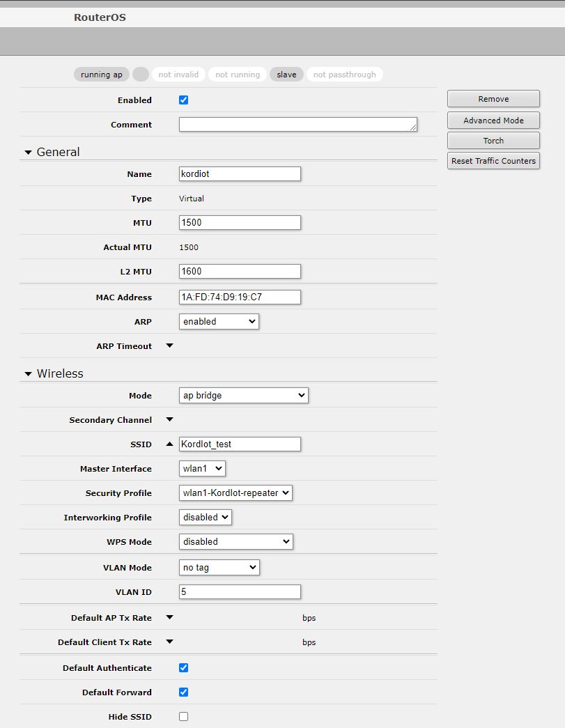Open the Mode dropdown showing ap bridge
Screen dimensions: 565x728
click(243, 395)
